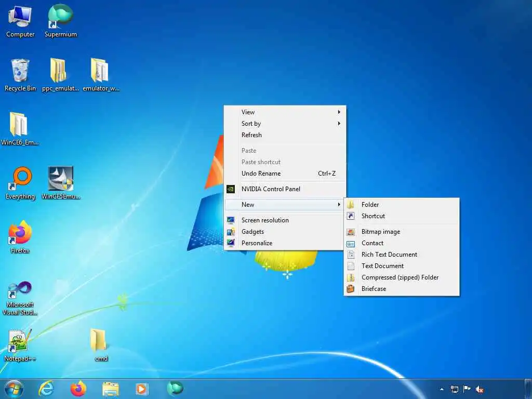532x399 pixels.
Task: Open Gadgets from the context menu
Action: pyautogui.click(x=285, y=231)
